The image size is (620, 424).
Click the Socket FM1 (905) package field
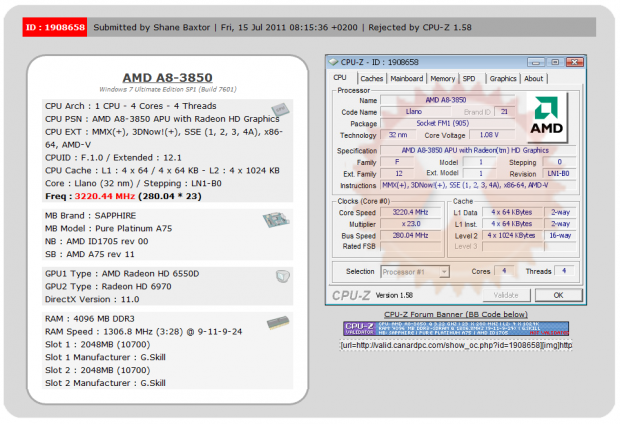[448, 123]
